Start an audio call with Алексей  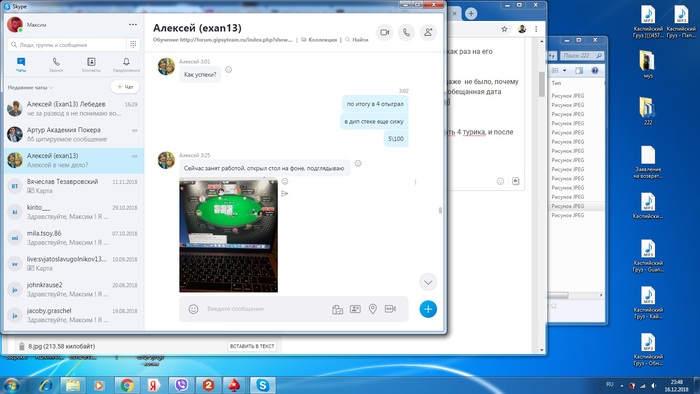[406, 33]
